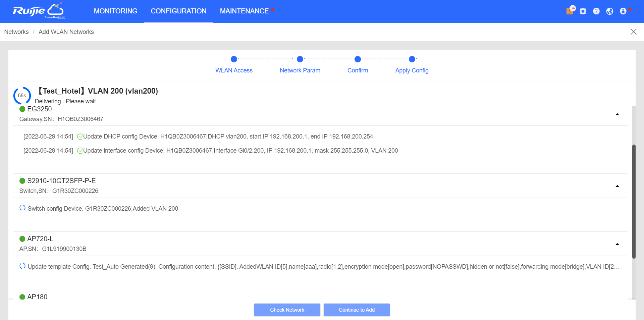Select the EG3250 device name
Viewport: 644px width, 320px height.
[40, 109]
